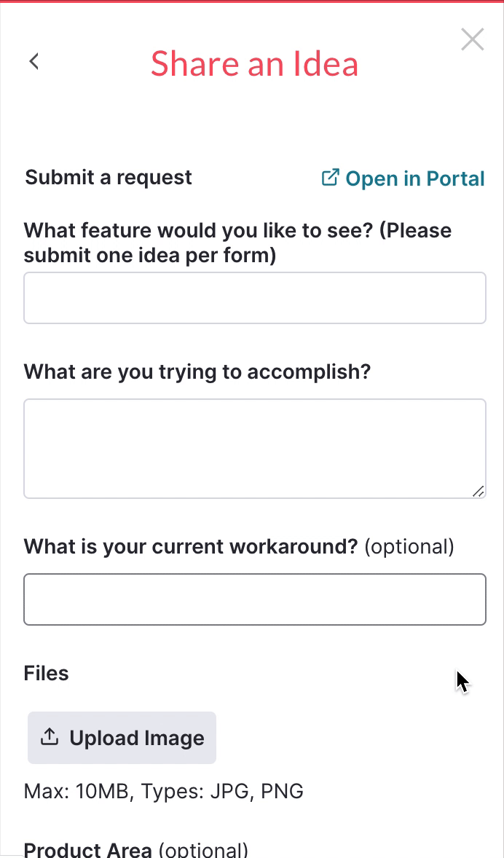Click the 'Max: 10MB, Types: JPG, PNG' hint

point(163,791)
